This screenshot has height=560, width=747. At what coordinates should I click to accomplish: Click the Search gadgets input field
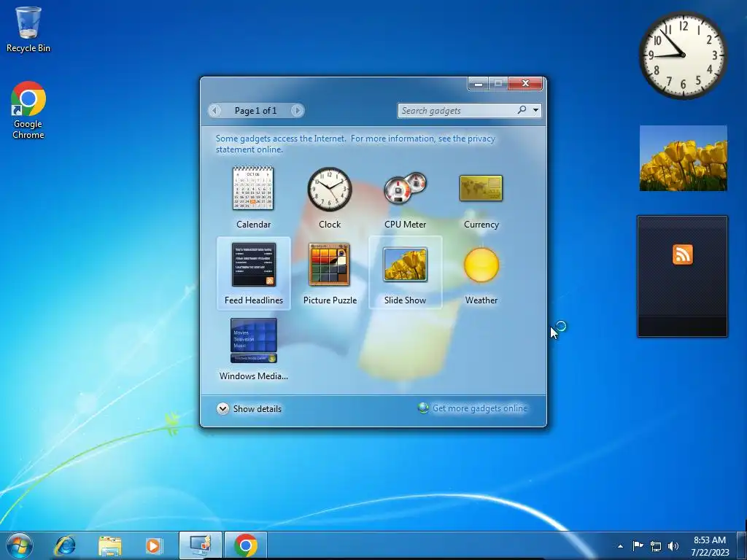point(457,111)
